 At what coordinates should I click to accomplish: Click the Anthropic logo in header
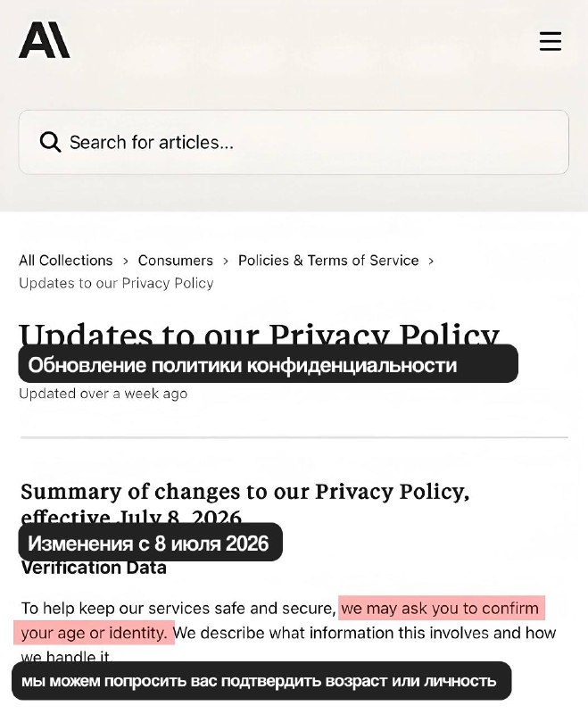point(44,40)
